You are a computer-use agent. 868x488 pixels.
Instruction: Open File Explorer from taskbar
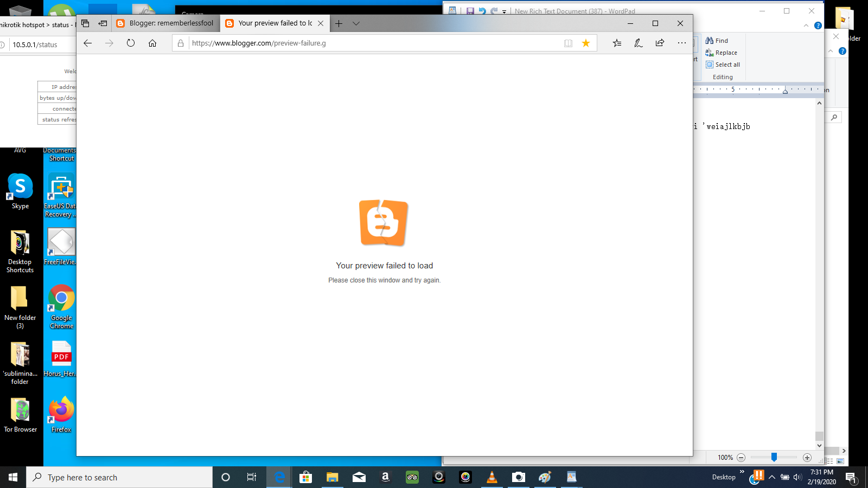coord(332,477)
